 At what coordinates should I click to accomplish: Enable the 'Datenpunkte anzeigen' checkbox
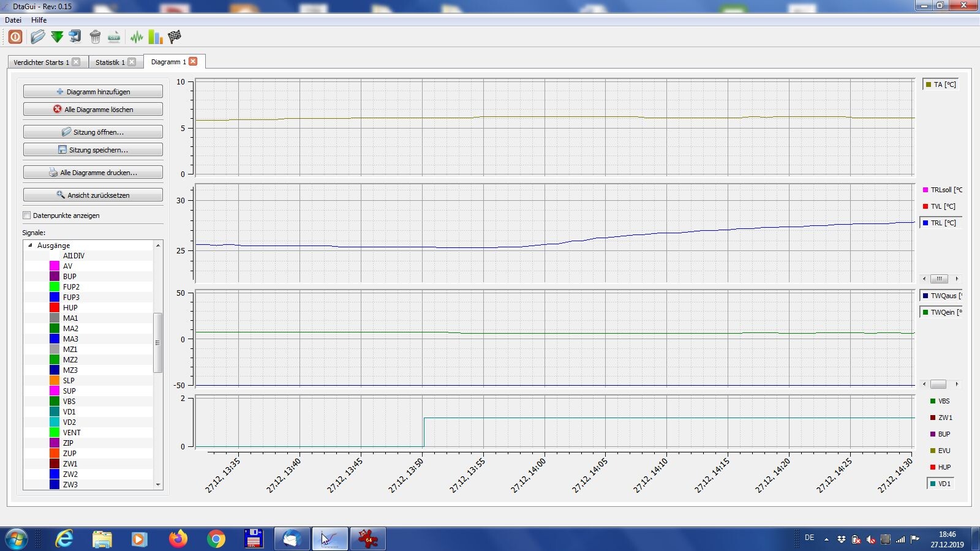click(27, 216)
